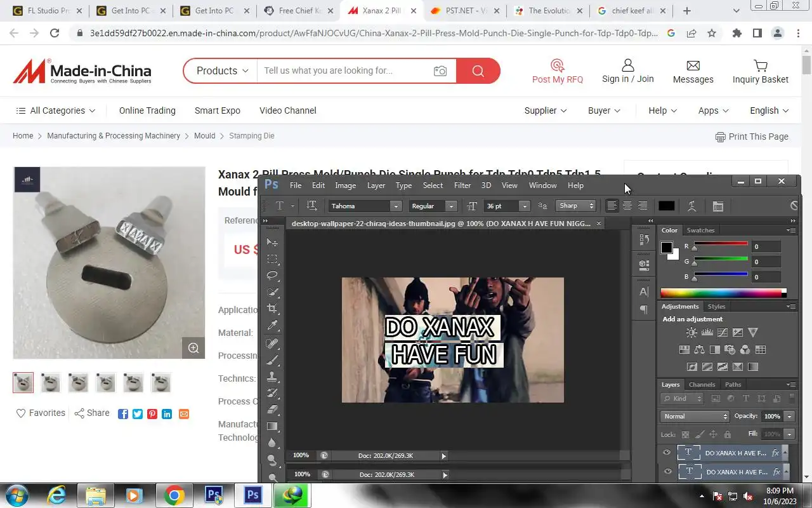This screenshot has width=812, height=508.
Task: Open the Normal blend mode dropdown
Action: point(695,417)
